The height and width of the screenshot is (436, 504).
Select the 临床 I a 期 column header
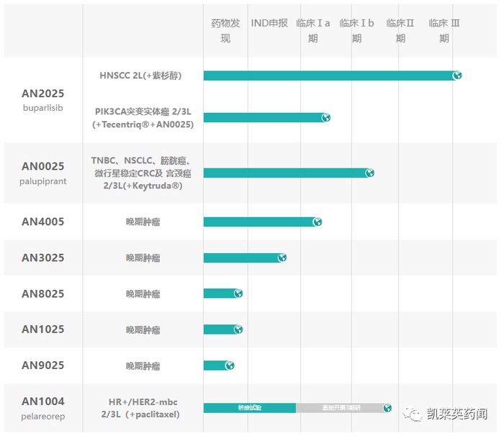(313, 31)
